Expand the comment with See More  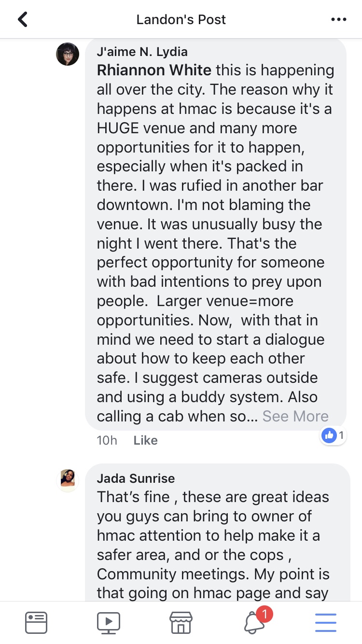point(295,416)
